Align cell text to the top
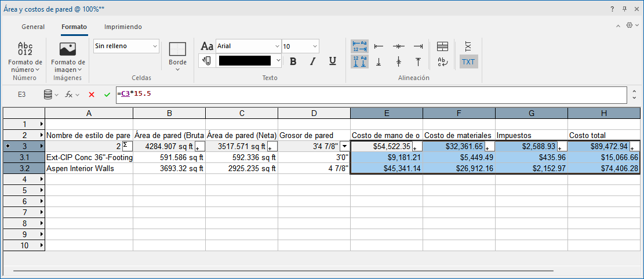The width and height of the screenshot is (644, 279). tap(417, 61)
